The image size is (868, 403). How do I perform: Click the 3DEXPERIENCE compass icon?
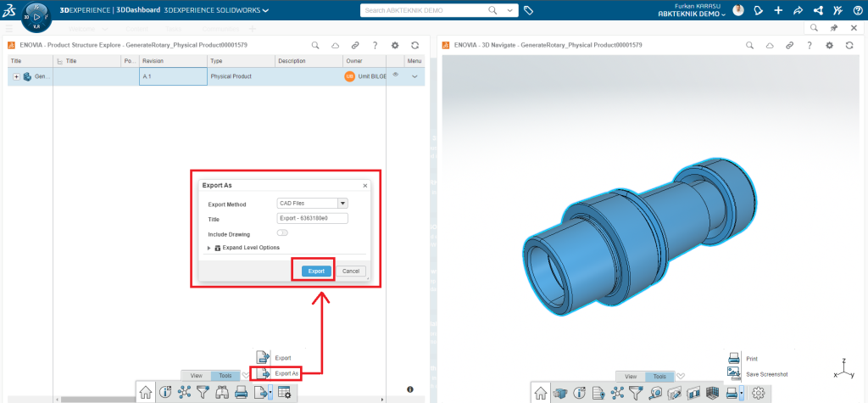pos(35,16)
